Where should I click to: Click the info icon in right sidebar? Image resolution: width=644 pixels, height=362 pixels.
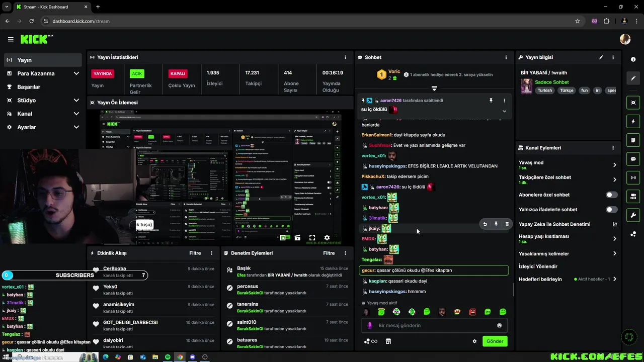click(x=633, y=59)
